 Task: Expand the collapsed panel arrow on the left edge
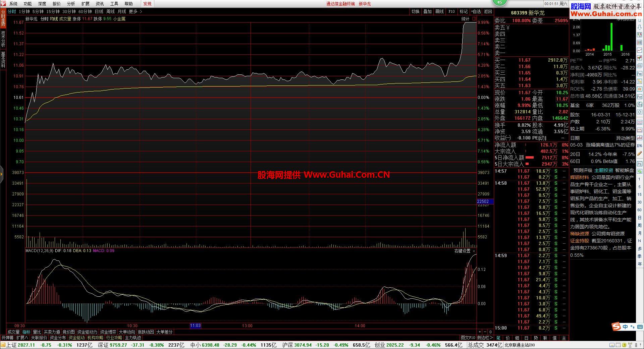(x=1, y=174)
